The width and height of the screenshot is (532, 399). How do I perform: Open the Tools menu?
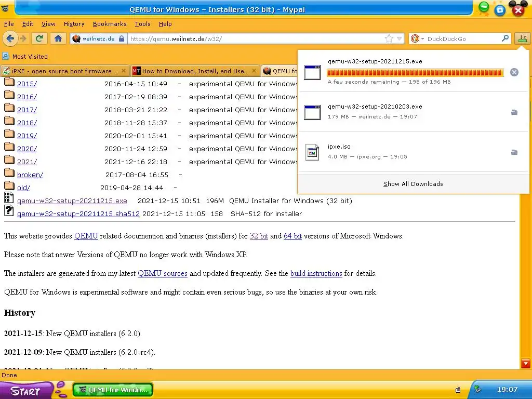[142, 24]
